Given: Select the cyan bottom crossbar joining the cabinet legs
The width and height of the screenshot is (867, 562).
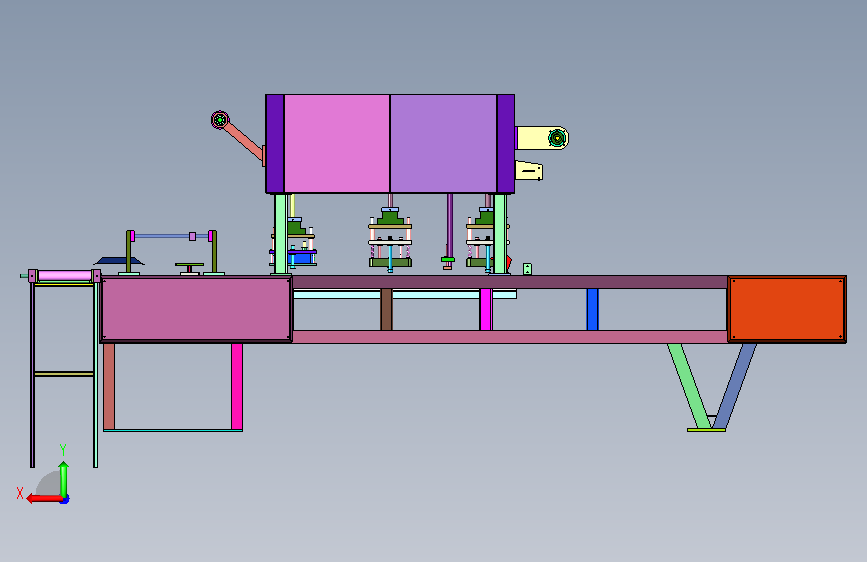Looking at the screenshot, I should [173, 430].
